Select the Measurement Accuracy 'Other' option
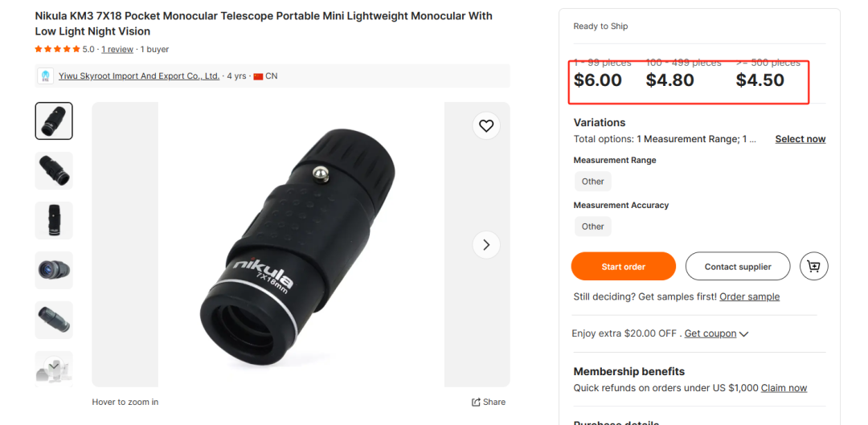The image size is (868, 425). [593, 227]
